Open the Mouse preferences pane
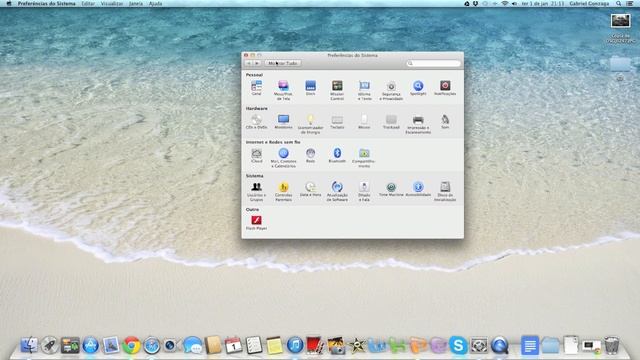Image resolution: width=640 pixels, height=360 pixels. 364,122
